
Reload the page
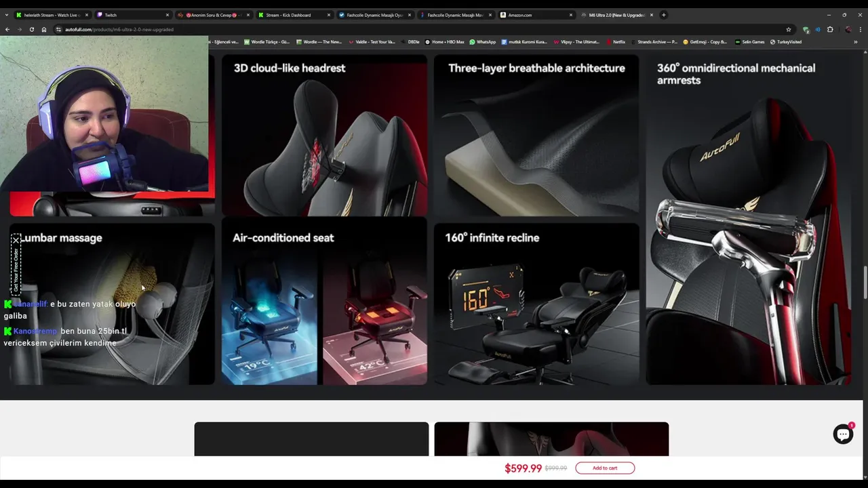31,29
